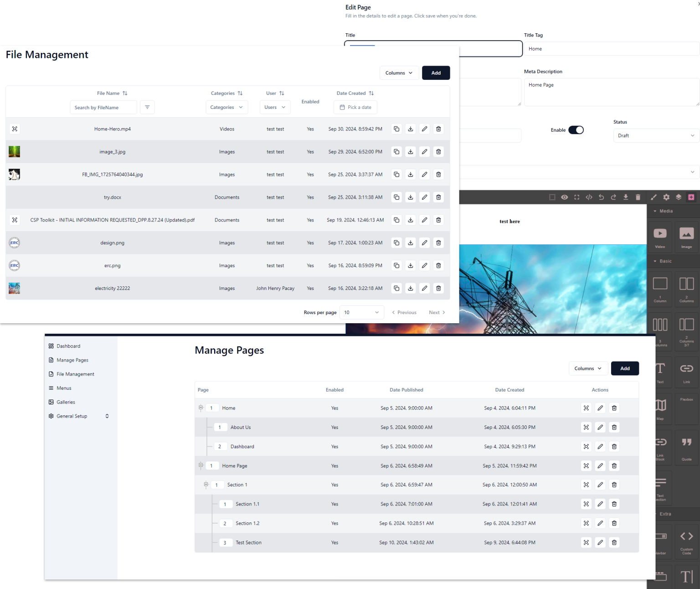Open the code view in the page editor
Screen dimensions: 700x589
click(x=589, y=197)
